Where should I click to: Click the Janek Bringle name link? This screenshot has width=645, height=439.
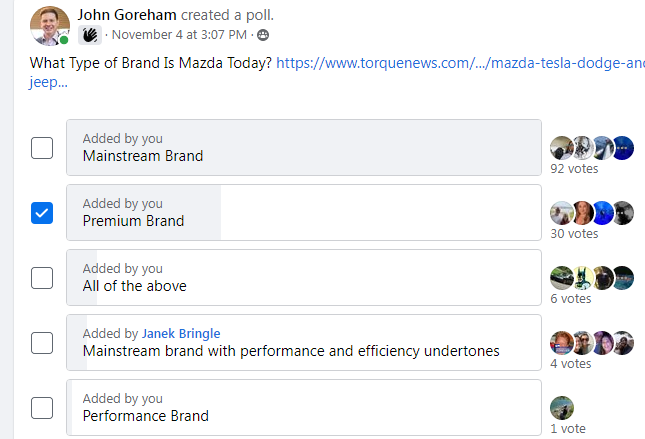181,334
